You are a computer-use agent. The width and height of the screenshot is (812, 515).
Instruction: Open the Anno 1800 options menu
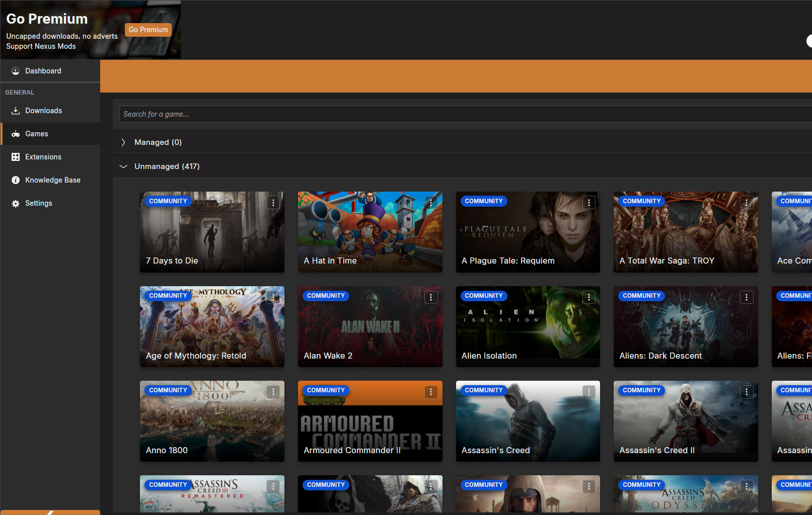tap(273, 392)
